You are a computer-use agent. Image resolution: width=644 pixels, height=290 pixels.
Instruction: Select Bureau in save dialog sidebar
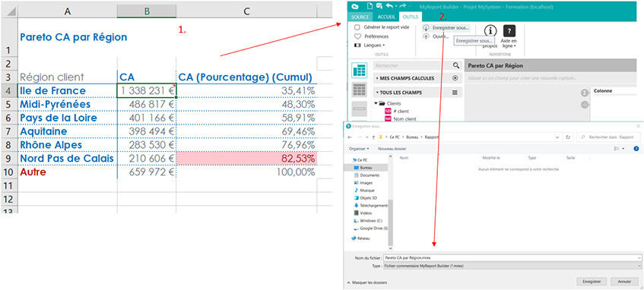[366, 168]
